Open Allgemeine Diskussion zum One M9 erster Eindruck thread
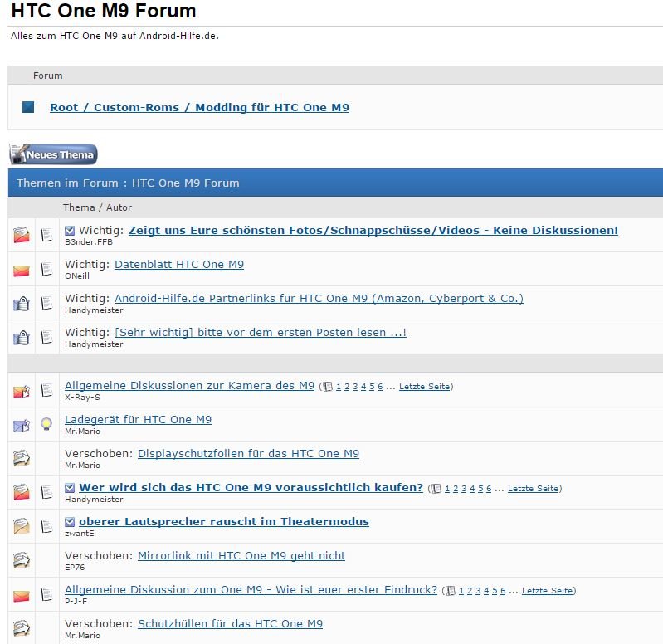Image resolution: width=663 pixels, height=644 pixels. [251, 590]
